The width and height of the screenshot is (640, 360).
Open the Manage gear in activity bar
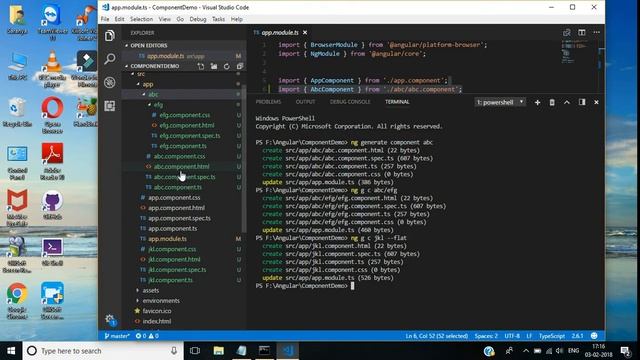(x=109, y=319)
